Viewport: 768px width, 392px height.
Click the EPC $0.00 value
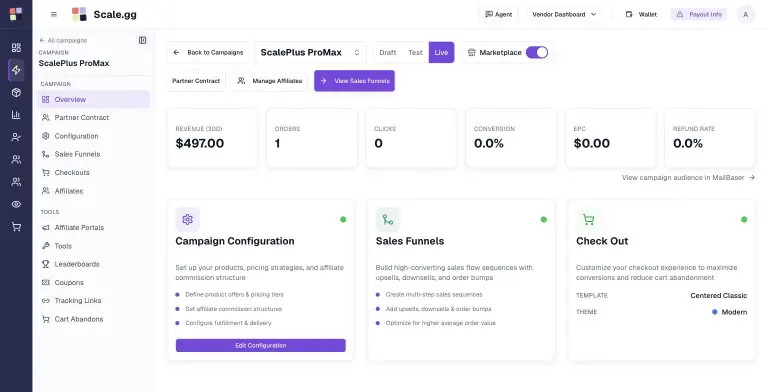[x=592, y=144]
